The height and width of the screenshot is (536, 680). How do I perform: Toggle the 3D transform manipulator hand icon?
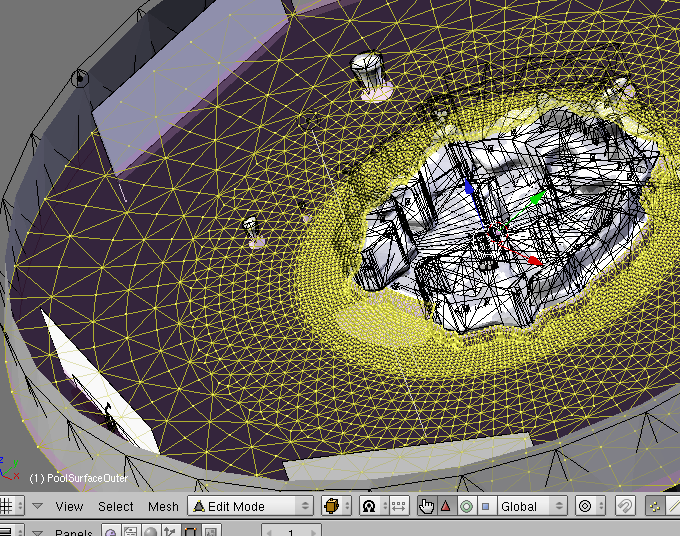(x=427, y=506)
